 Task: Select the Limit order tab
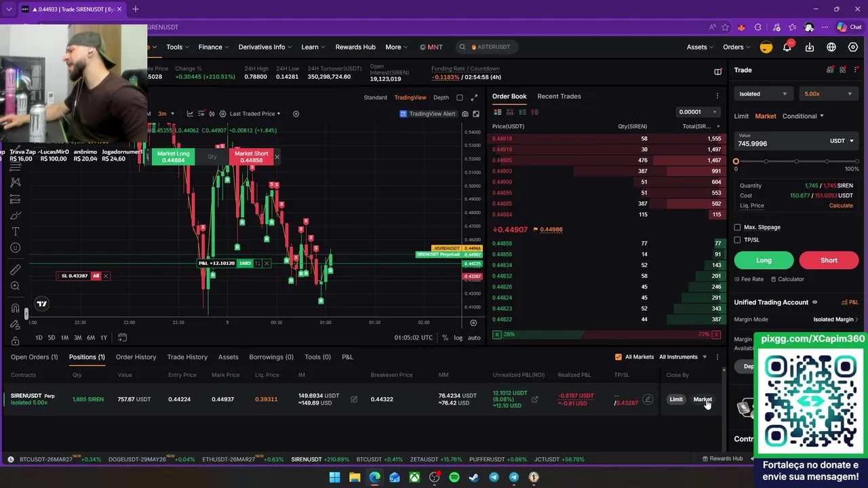click(741, 116)
